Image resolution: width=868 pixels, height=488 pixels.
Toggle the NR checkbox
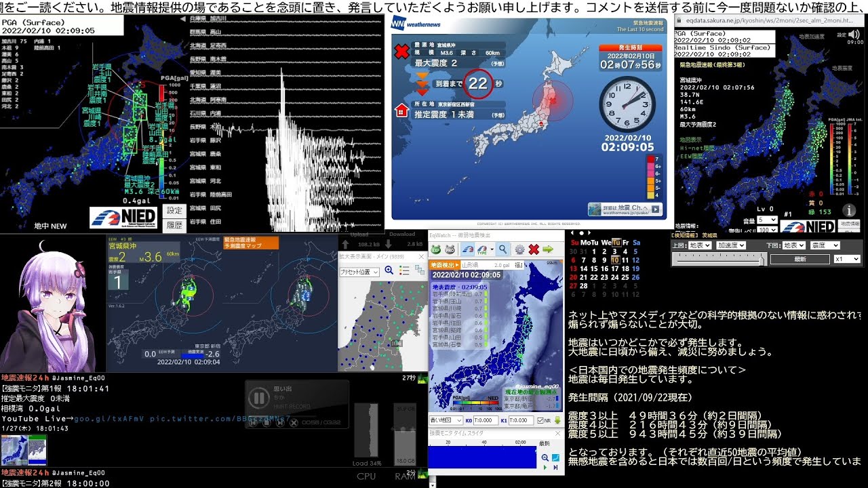[539, 420]
